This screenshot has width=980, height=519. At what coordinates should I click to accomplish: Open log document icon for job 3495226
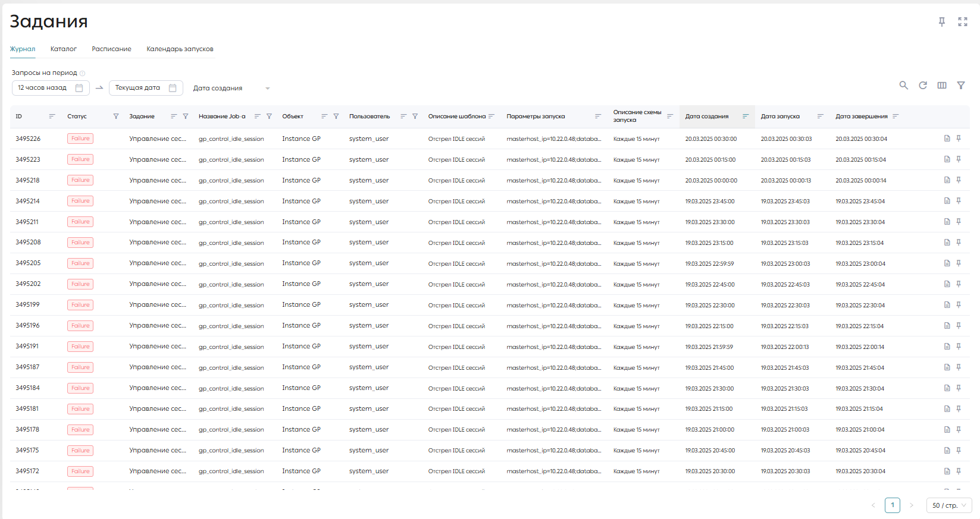pyautogui.click(x=947, y=139)
